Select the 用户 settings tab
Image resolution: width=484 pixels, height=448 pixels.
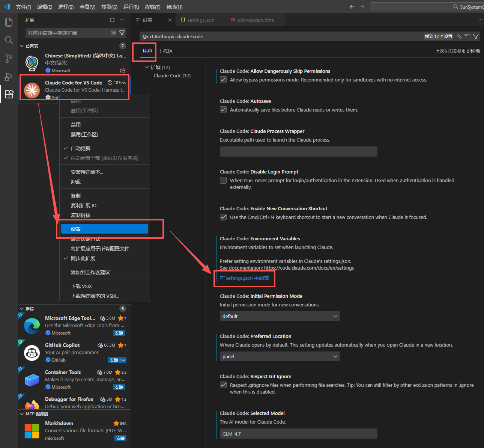147,51
